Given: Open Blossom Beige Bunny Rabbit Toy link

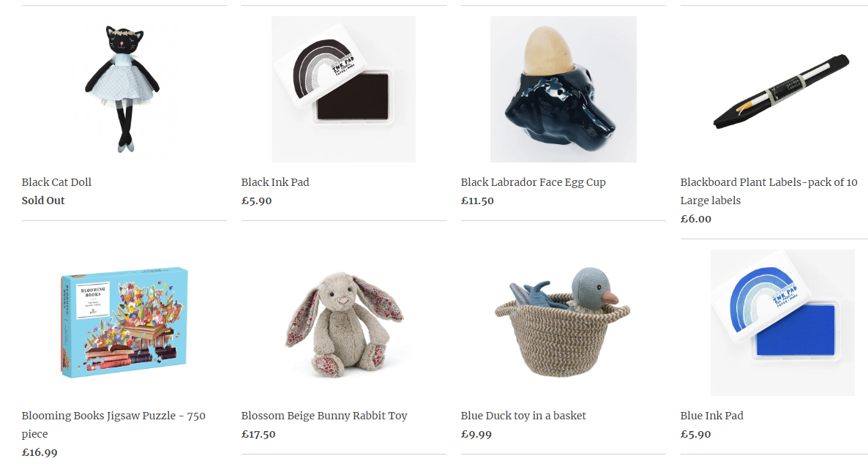Looking at the screenshot, I should tap(323, 416).
